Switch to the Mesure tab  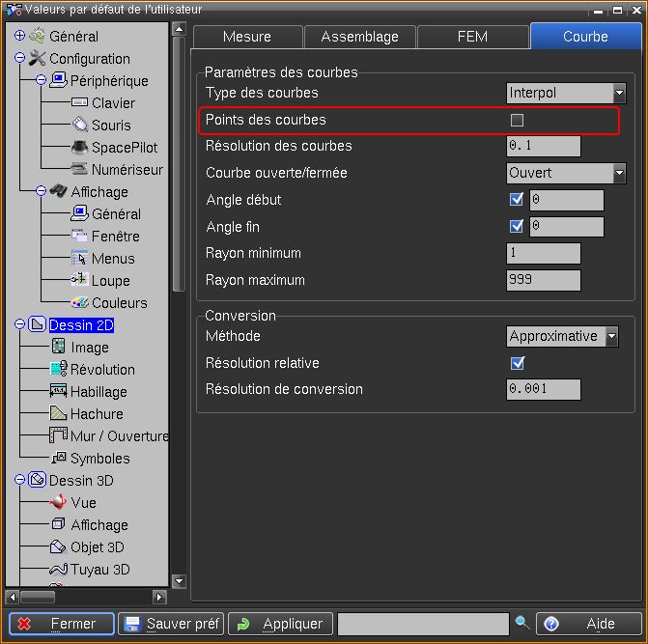247,37
